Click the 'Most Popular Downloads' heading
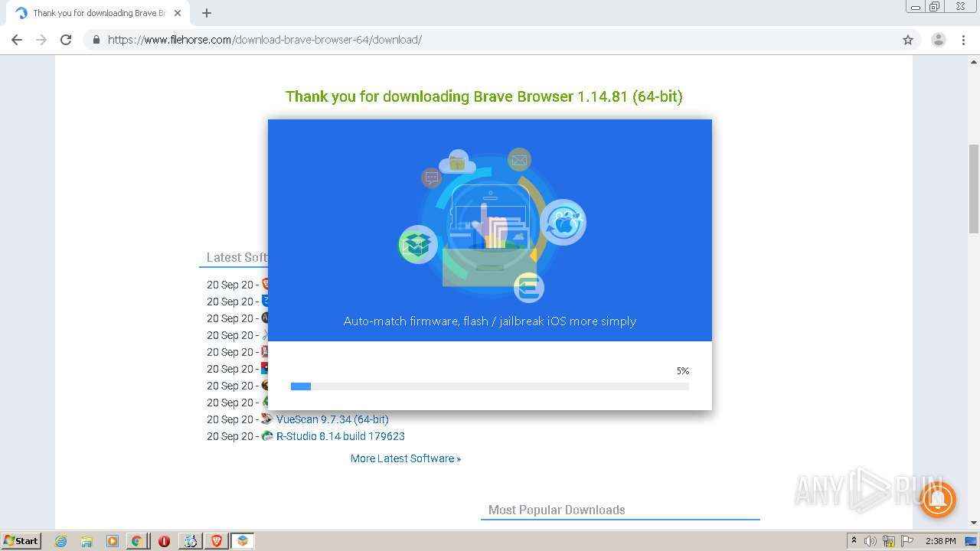The width and height of the screenshot is (980, 551). pos(557,510)
